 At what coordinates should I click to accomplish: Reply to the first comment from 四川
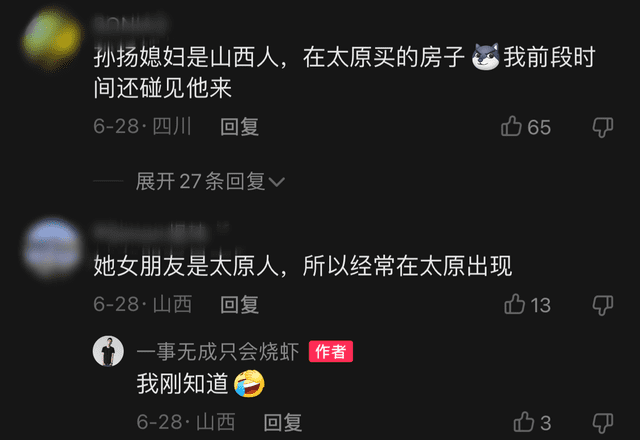point(239,127)
